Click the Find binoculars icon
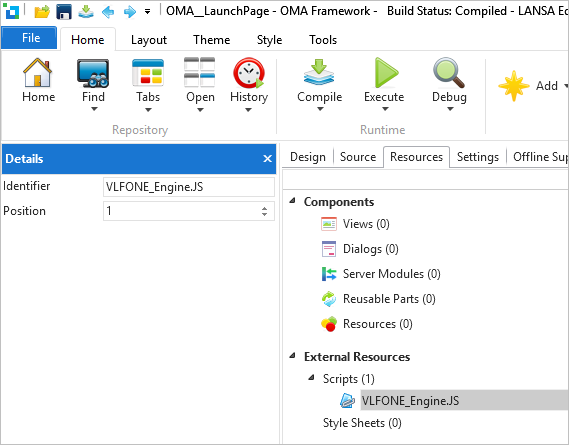The height and width of the screenshot is (445, 569). pyautogui.click(x=93, y=73)
